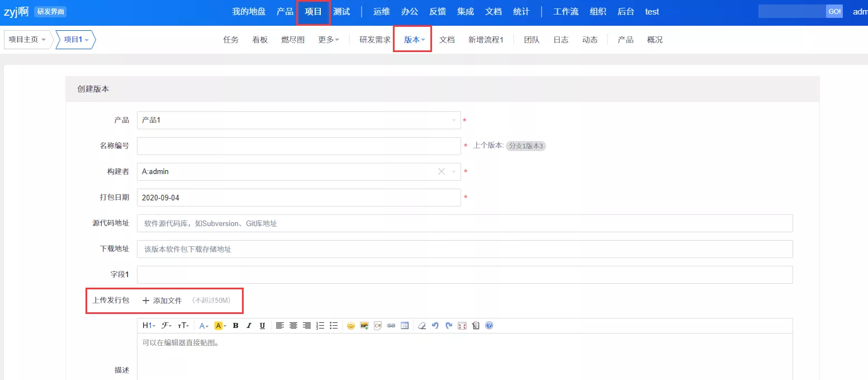Toggle underline formatting
This screenshot has height=380, width=868.
pos(262,326)
